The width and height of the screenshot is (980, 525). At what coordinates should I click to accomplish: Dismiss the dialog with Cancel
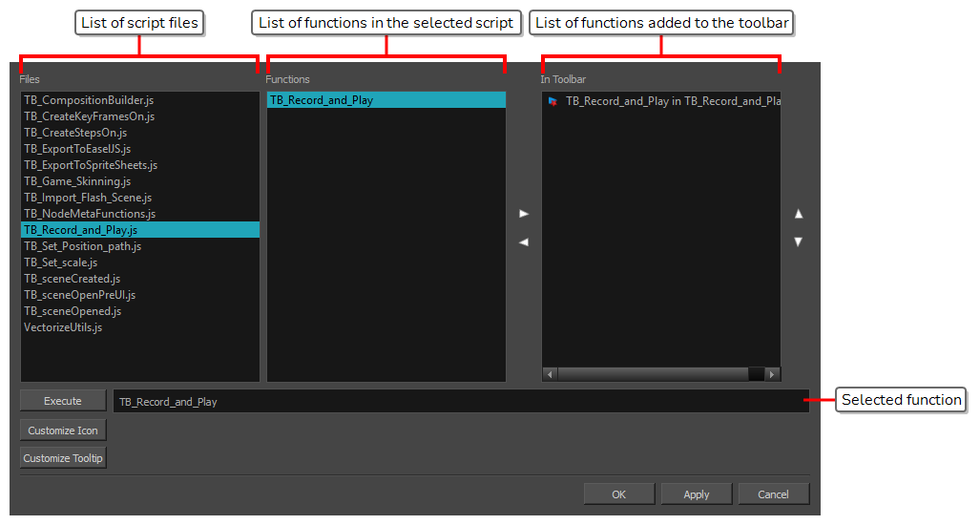coord(773,494)
